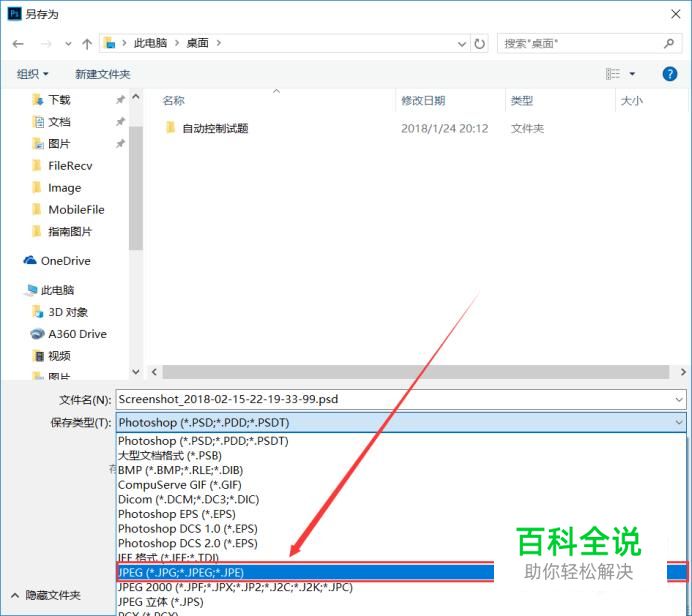692x616 pixels.
Task: Click the refresh button beside address bar
Action: tap(479, 44)
